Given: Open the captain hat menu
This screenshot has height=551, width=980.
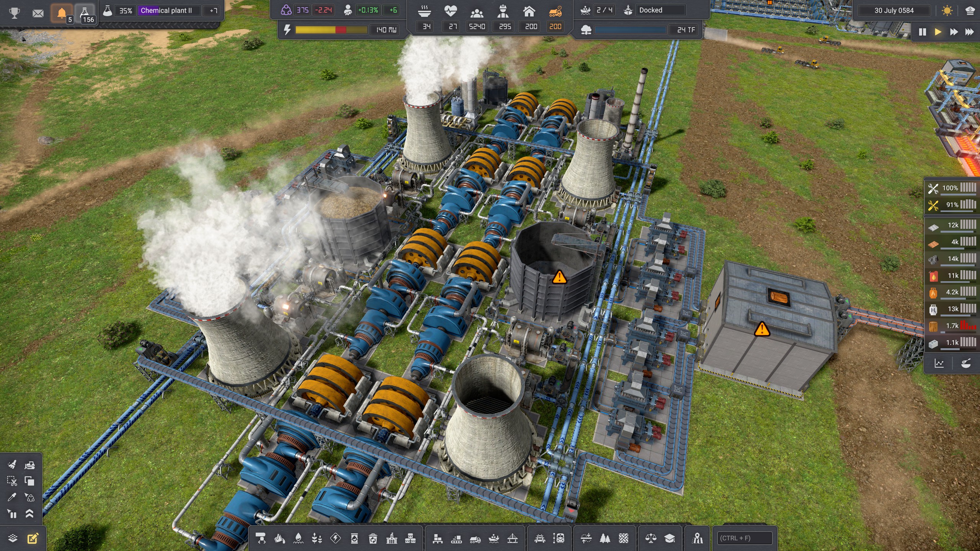Looking at the screenshot, I should click(x=970, y=10).
